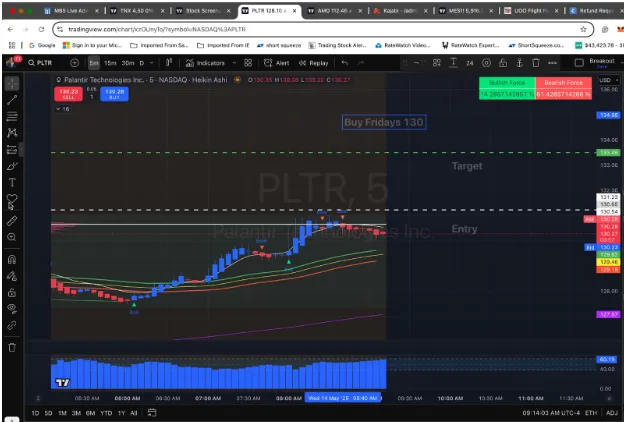Open the floating toolbar three-dots menu
The height and width of the screenshot is (422, 624).
tap(552, 63)
